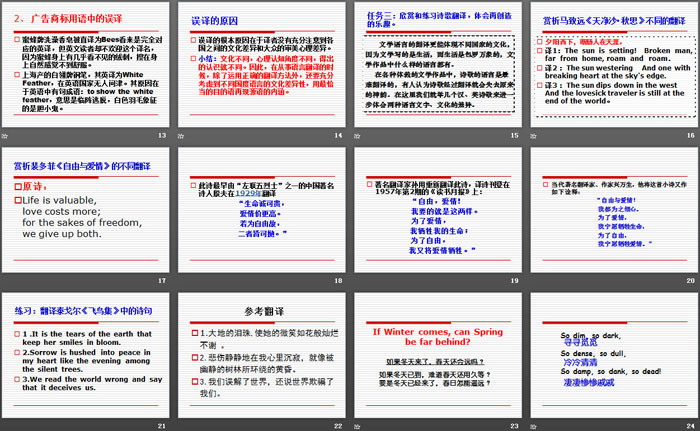Click slide number label 22

[338, 426]
